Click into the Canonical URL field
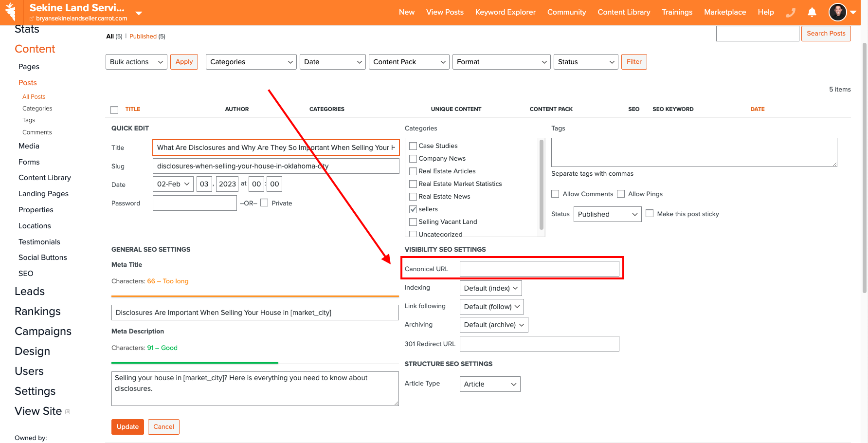 (539, 269)
